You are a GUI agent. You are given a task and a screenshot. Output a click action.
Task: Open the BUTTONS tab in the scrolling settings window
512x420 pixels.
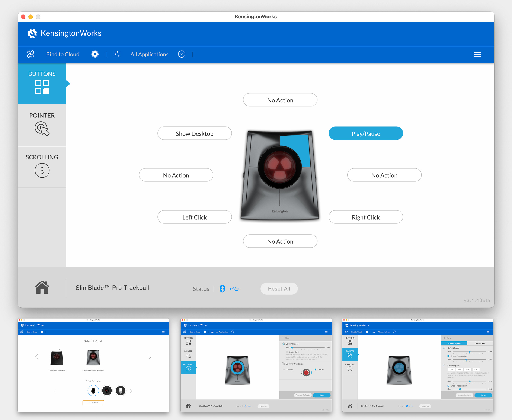tap(188, 341)
